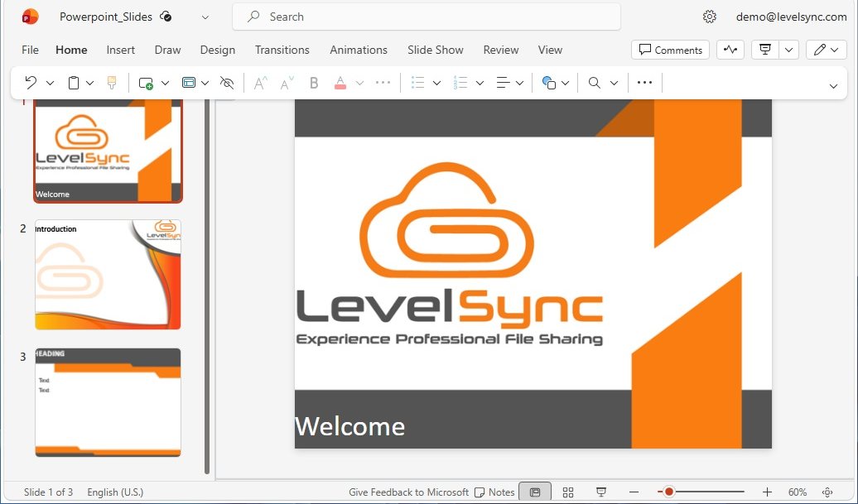Select slide 2 Introduction thumbnail
The height and width of the screenshot is (504, 858).
point(108,275)
